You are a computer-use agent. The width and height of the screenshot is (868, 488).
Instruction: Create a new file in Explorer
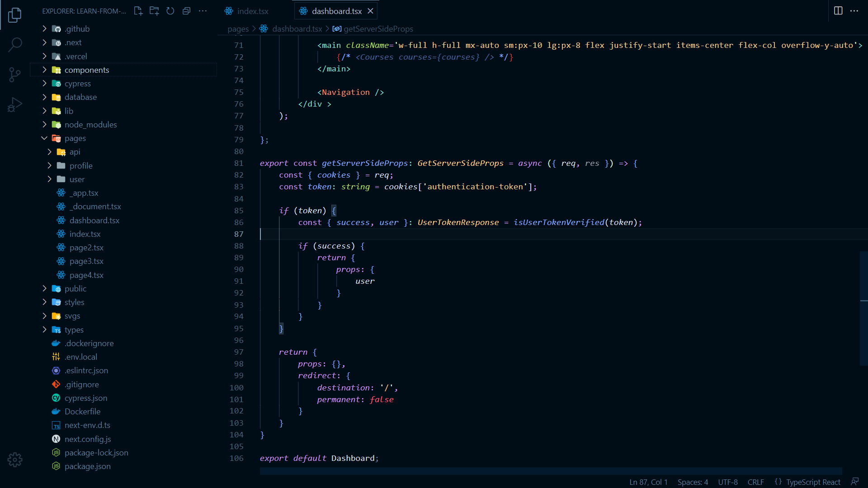[138, 11]
